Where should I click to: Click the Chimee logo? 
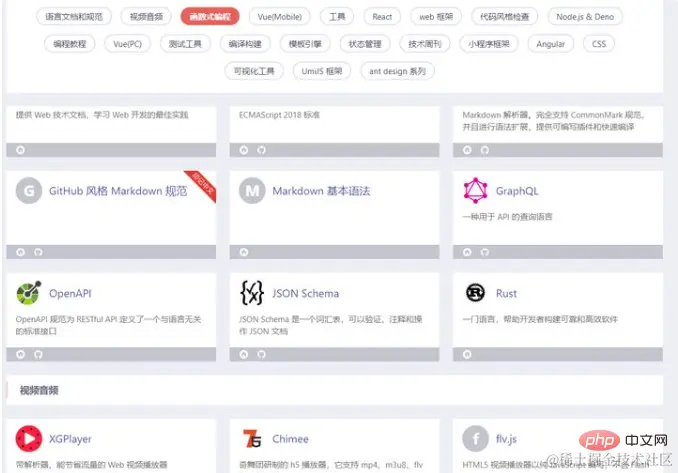point(252,438)
